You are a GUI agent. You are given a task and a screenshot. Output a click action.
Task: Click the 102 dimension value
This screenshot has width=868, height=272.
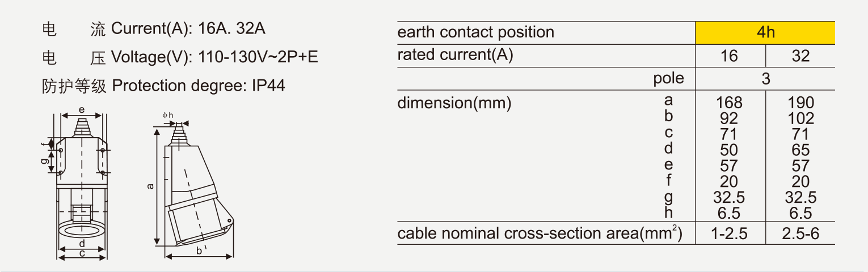(x=800, y=118)
